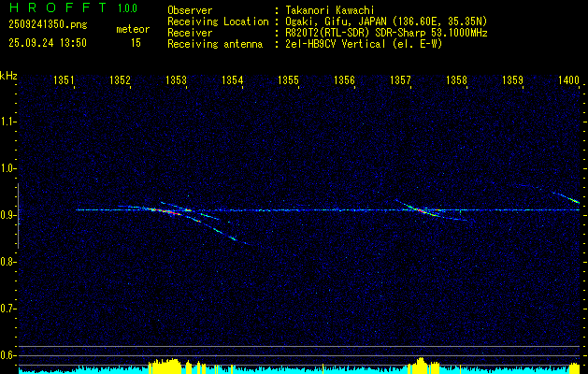The height and width of the screenshot is (374, 588).
Task: Click the 1.1 frequency axis label
Action: point(7,122)
